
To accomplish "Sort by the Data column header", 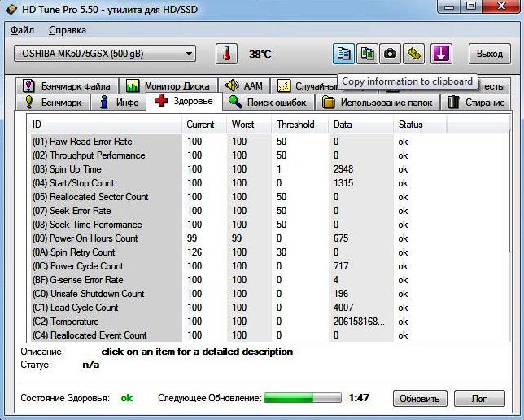I will pyautogui.click(x=361, y=125).
